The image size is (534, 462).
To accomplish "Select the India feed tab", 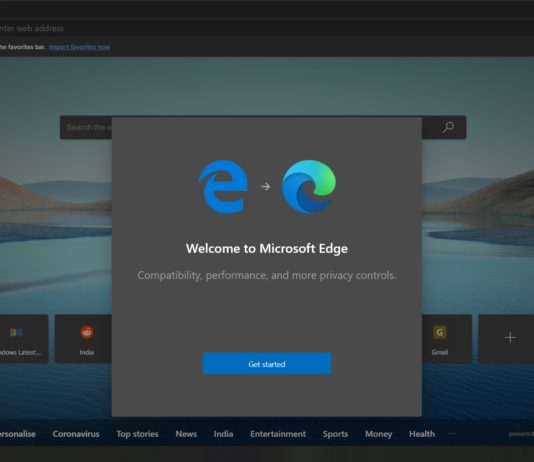I will tap(223, 434).
